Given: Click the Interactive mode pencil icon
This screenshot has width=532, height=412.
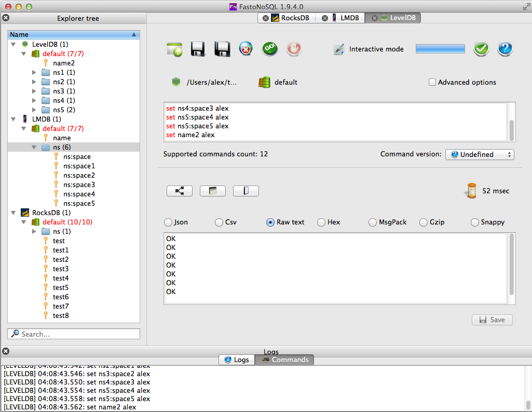Looking at the screenshot, I should 338,49.
